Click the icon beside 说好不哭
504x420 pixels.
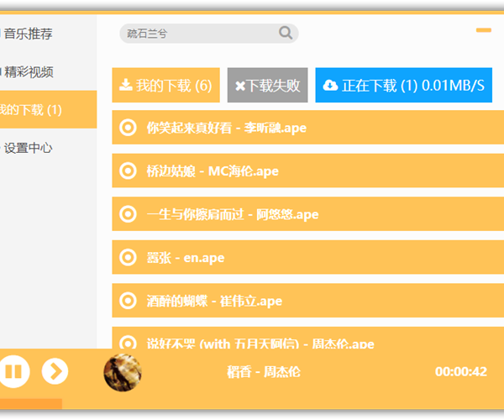click(x=128, y=342)
